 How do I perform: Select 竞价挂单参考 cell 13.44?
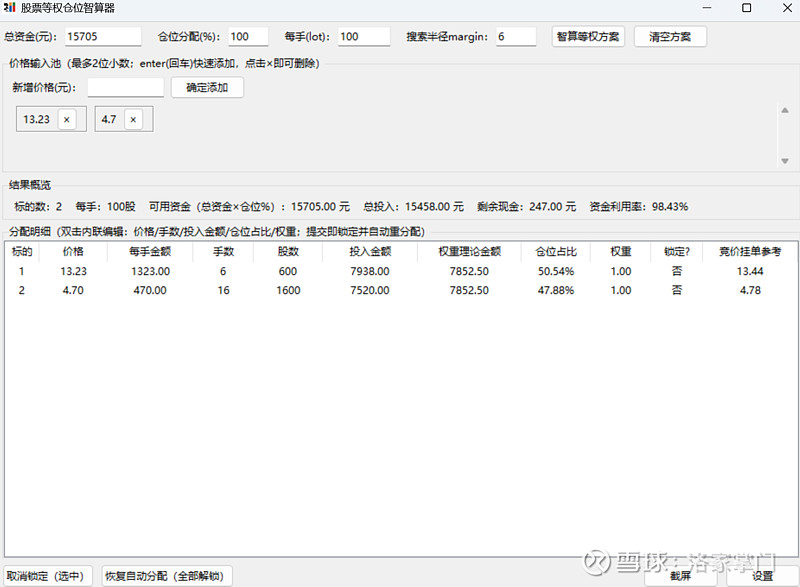(x=750, y=271)
